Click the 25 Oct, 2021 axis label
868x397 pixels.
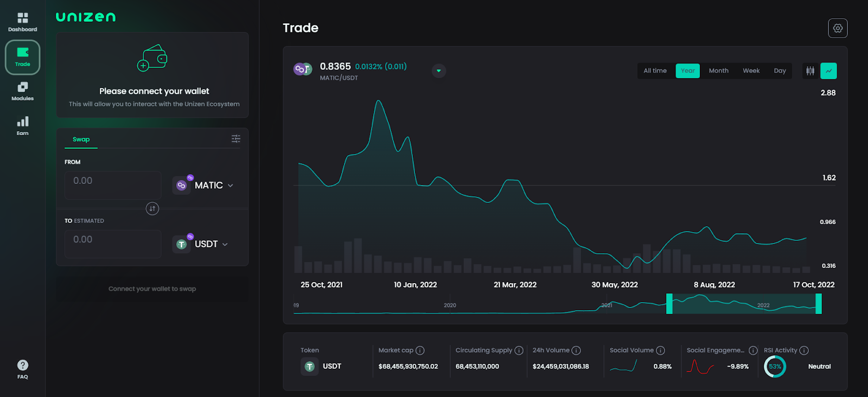click(322, 285)
